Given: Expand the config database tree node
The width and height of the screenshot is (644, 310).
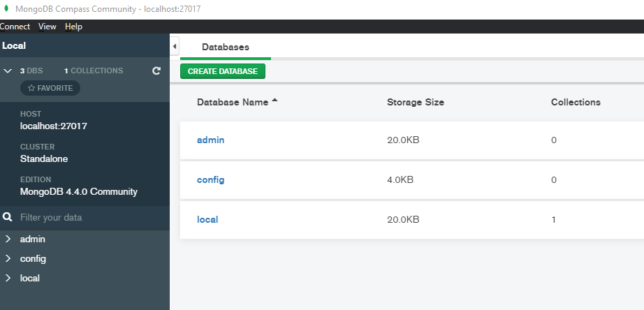Looking at the screenshot, I should 8,258.
